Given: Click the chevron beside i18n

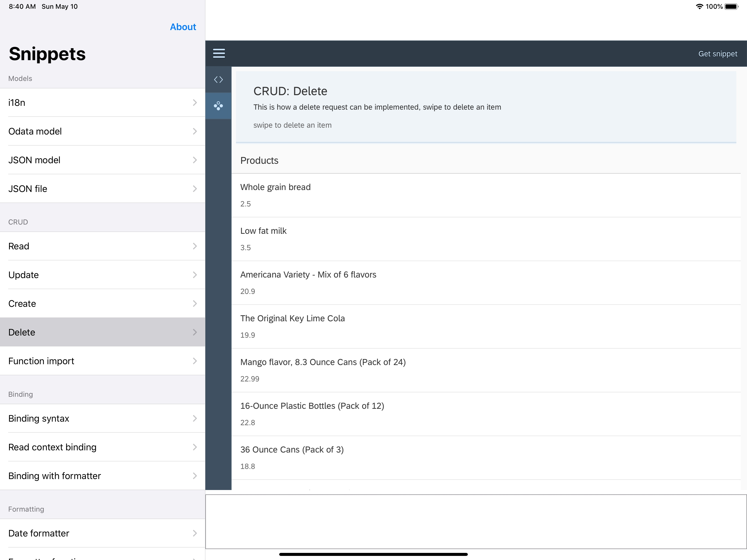Looking at the screenshot, I should click(x=195, y=103).
